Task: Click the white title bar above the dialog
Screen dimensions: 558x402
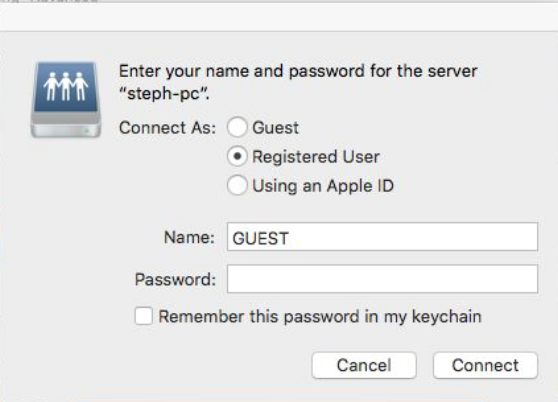Action: [x=279, y=17]
